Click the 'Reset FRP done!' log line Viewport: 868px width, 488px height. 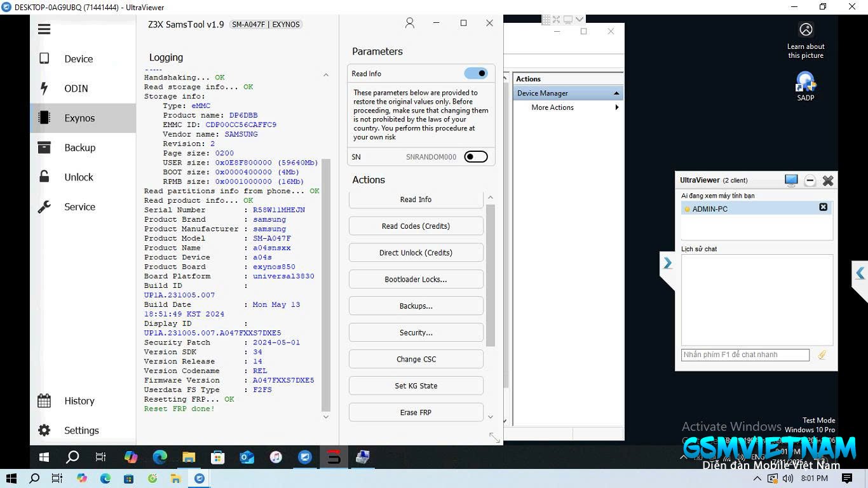pyautogui.click(x=179, y=409)
